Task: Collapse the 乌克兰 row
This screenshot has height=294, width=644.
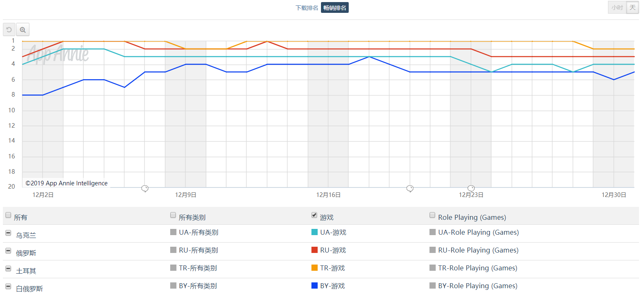Action: [8, 233]
